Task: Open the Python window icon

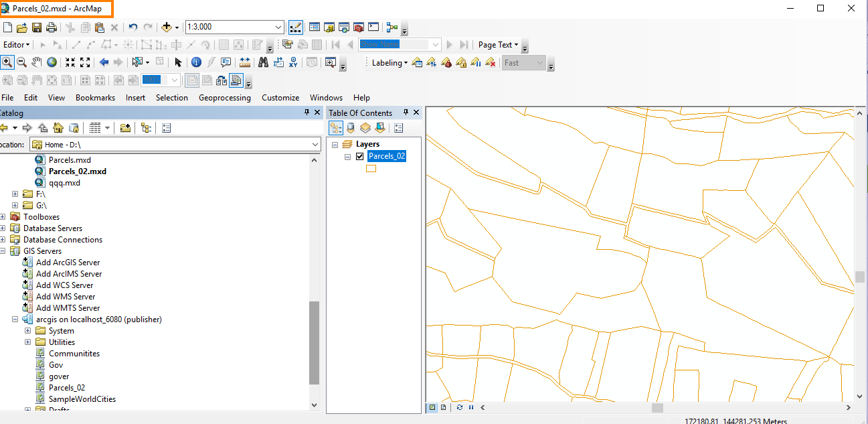Action: point(373,27)
